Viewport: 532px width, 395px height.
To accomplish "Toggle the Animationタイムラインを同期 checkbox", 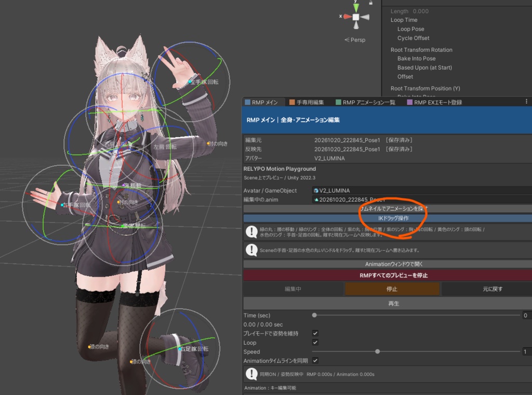I will 315,361.
